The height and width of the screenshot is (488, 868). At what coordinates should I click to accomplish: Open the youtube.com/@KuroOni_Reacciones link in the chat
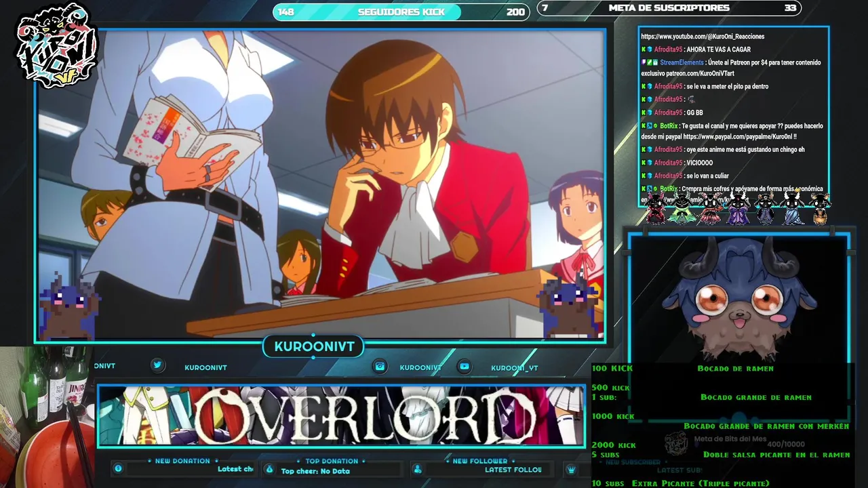(x=703, y=37)
